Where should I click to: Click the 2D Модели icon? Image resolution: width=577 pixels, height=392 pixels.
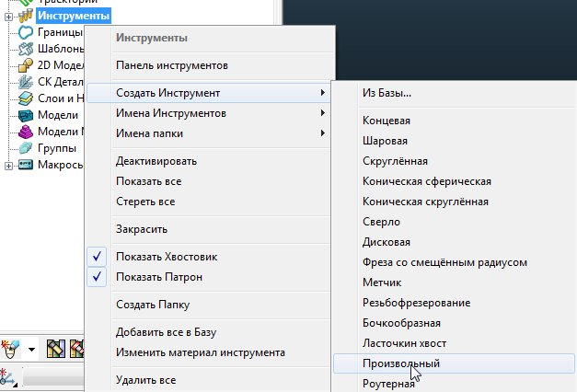coord(26,65)
